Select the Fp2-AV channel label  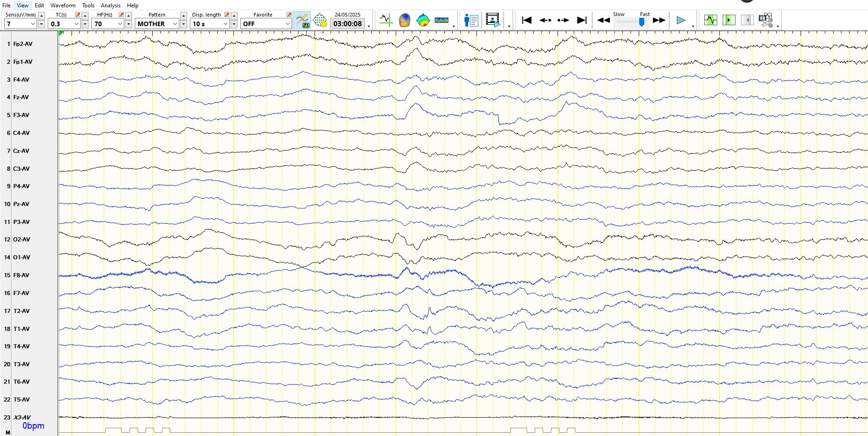pyautogui.click(x=22, y=44)
